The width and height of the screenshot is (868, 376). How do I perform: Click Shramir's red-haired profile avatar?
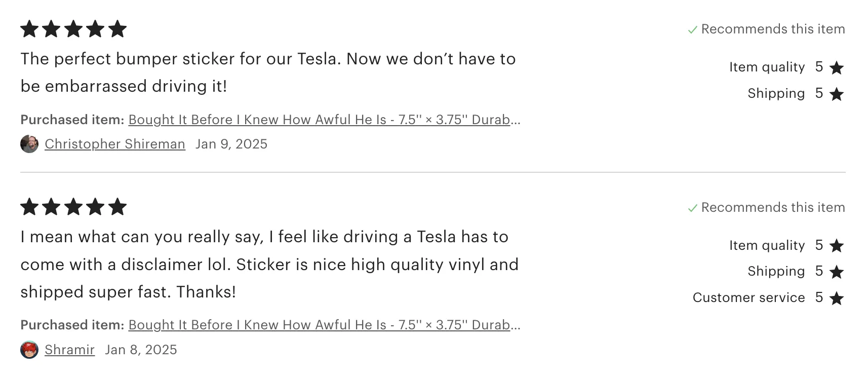click(29, 350)
